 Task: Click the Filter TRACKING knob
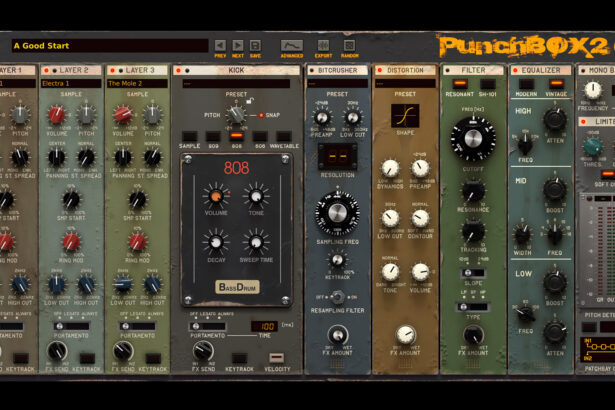coord(473,231)
